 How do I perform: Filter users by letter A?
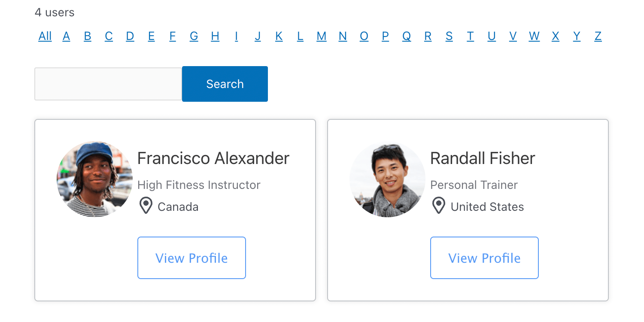tap(66, 36)
